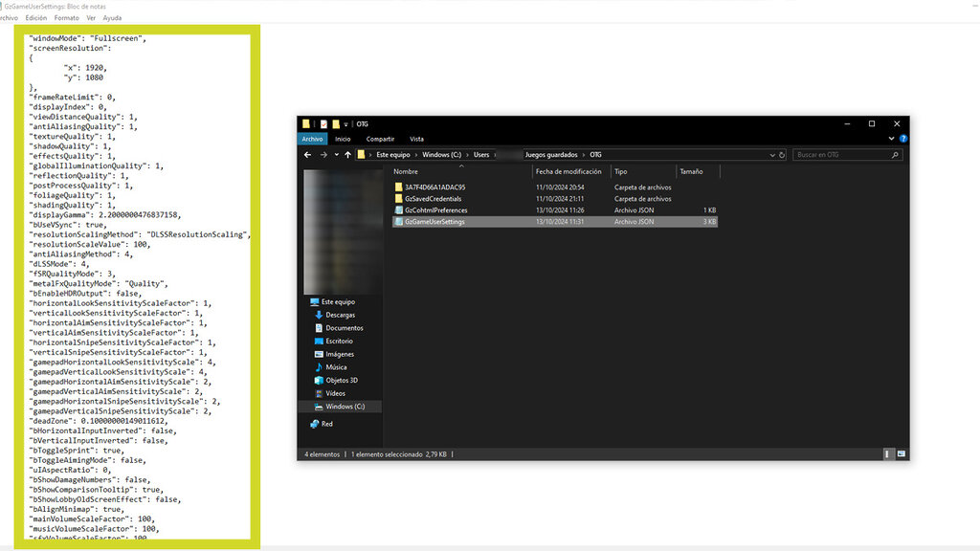Sort files by Fecha de modificación column

point(571,172)
